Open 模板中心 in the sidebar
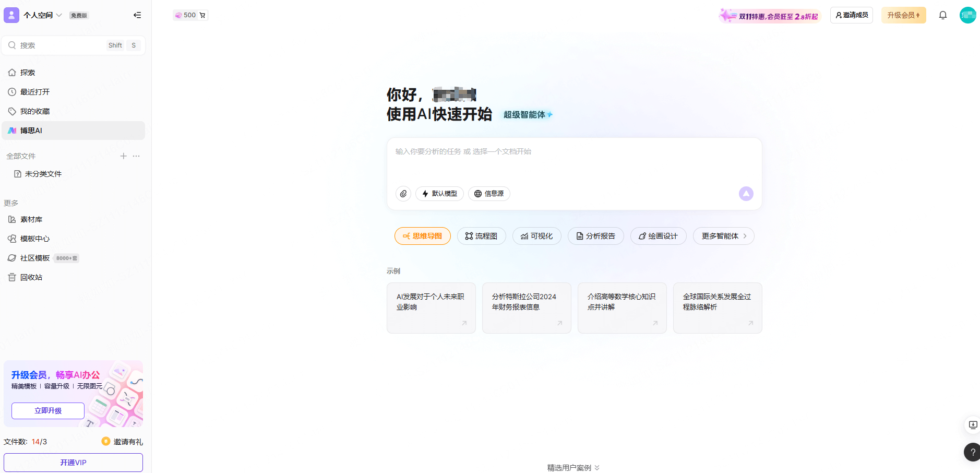 (35, 239)
